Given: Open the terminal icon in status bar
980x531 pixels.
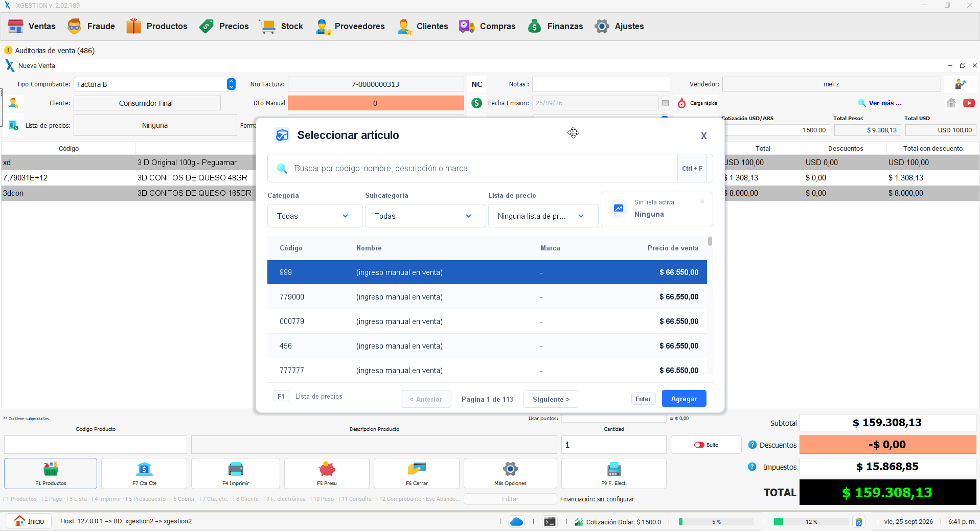Looking at the screenshot, I should click(x=550, y=522).
